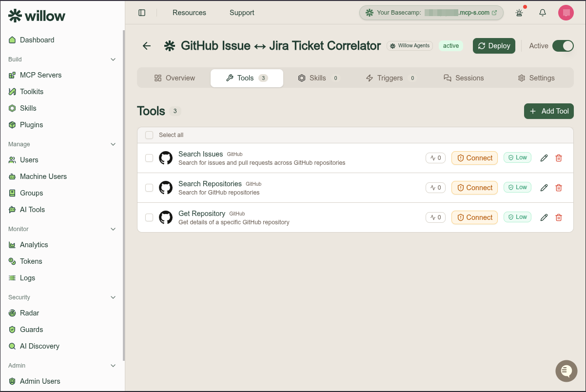The width and height of the screenshot is (586, 392).
Task: Click the agent asterisk icon by the title
Action: 169,46
